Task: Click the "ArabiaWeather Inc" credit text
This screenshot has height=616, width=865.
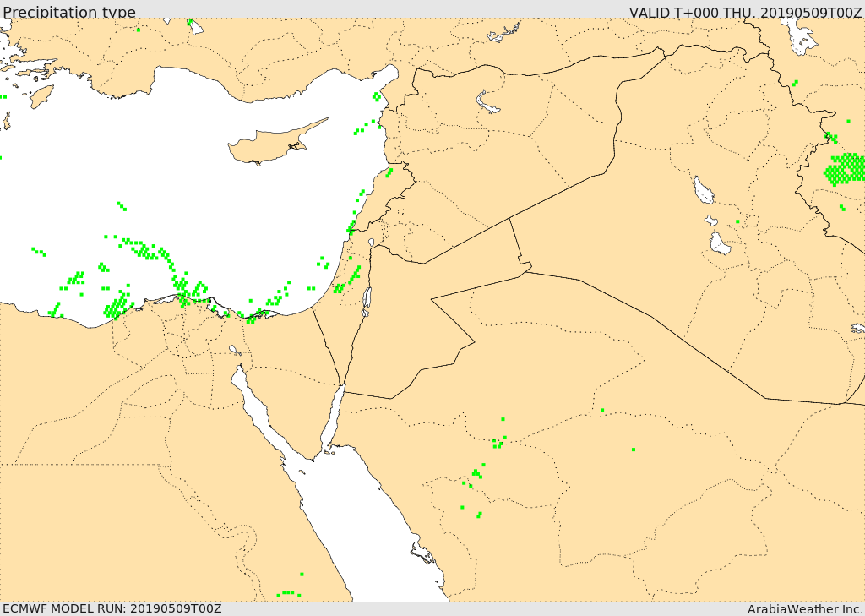Action: click(x=805, y=609)
